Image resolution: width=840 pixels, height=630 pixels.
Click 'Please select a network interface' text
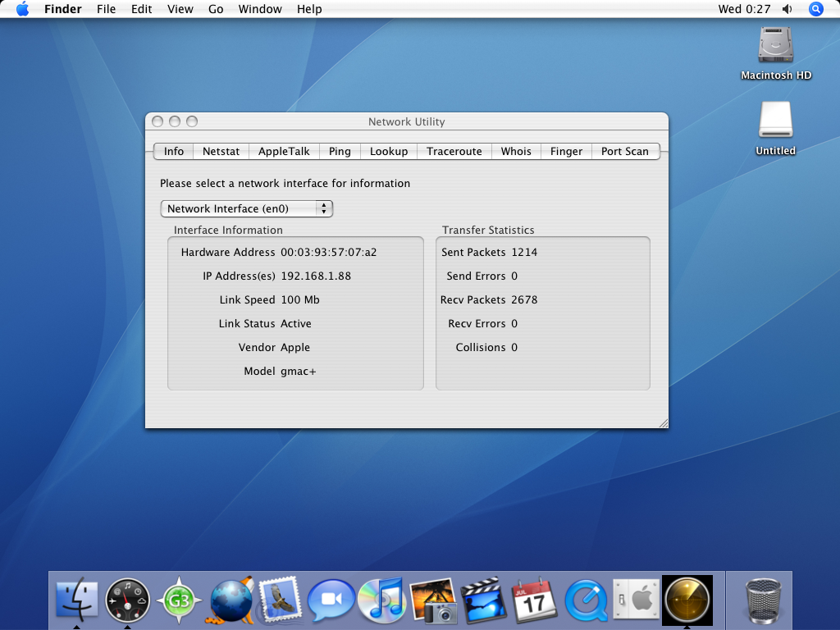[x=285, y=184]
